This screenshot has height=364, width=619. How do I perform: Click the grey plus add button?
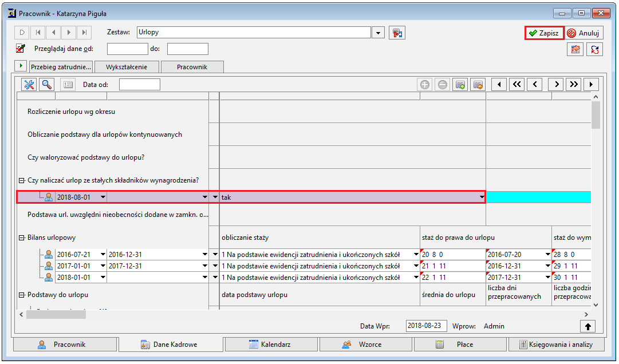425,84
